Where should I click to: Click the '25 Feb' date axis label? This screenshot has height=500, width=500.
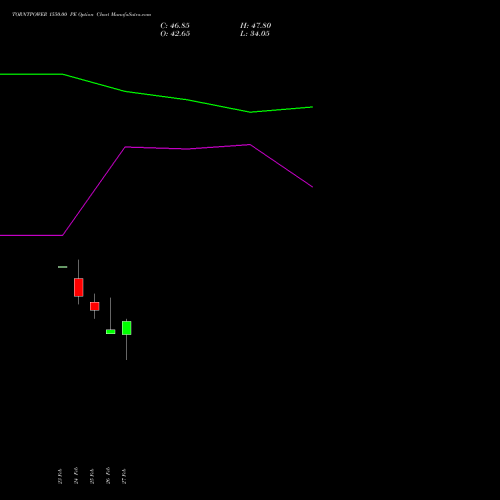click(x=92, y=476)
